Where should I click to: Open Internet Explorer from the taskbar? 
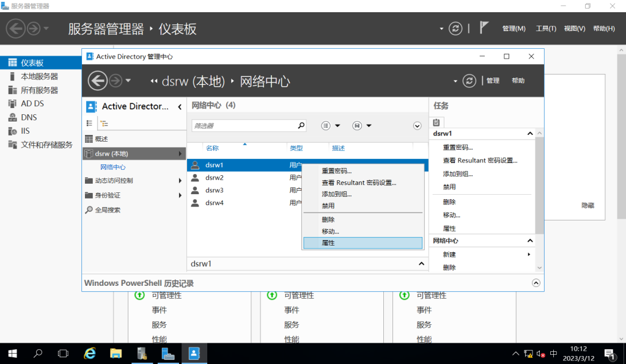[x=90, y=354]
